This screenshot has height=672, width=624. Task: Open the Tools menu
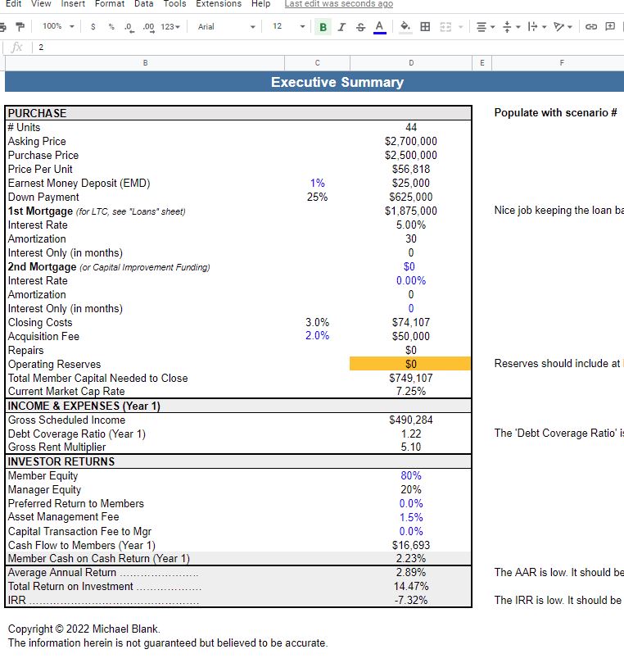pos(174,4)
